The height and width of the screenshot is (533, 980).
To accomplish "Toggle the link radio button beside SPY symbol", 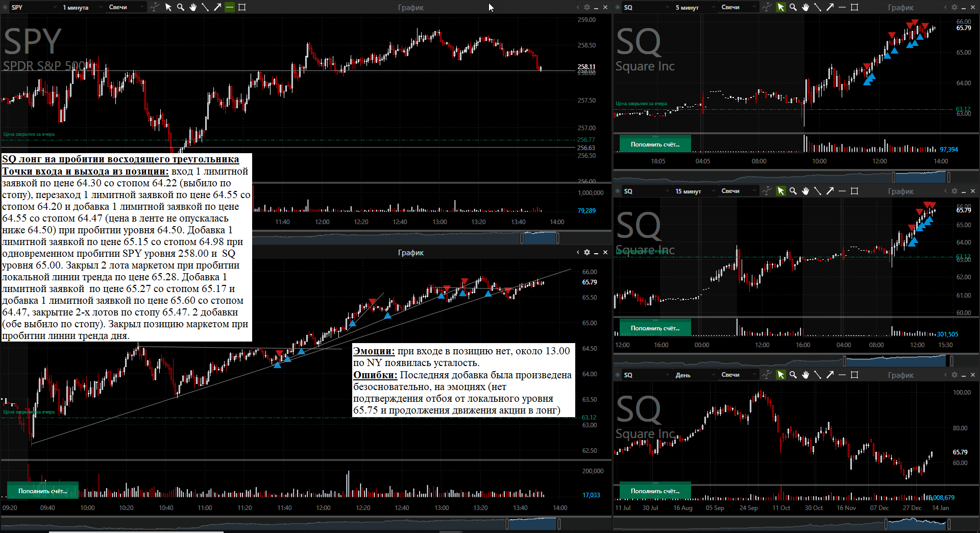I will point(6,7).
